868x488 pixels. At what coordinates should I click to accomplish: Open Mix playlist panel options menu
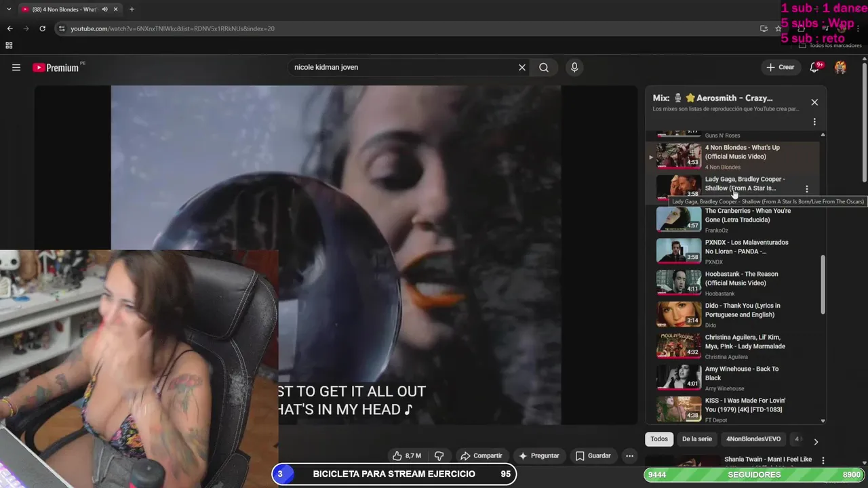(x=814, y=122)
